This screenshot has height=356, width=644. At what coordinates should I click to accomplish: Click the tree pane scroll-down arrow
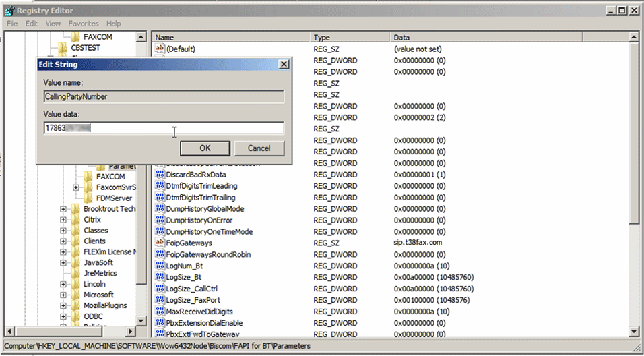141,321
